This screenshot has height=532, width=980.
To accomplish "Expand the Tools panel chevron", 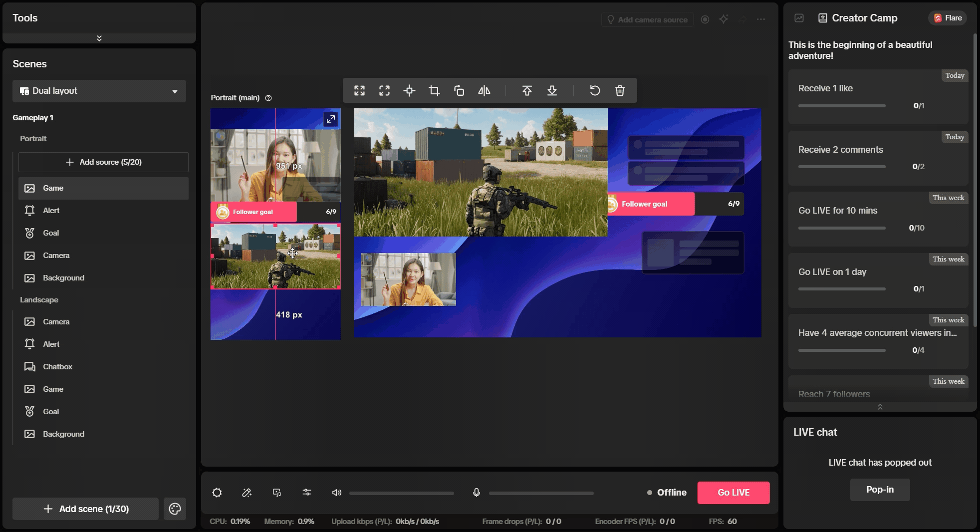I will pos(99,38).
